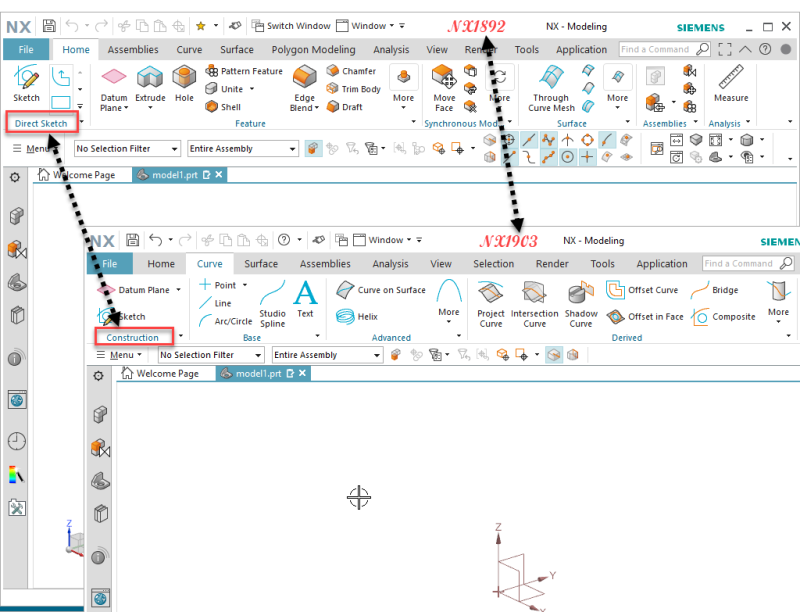
Task: Click Switch Window button in NX1892
Action: click(292, 26)
